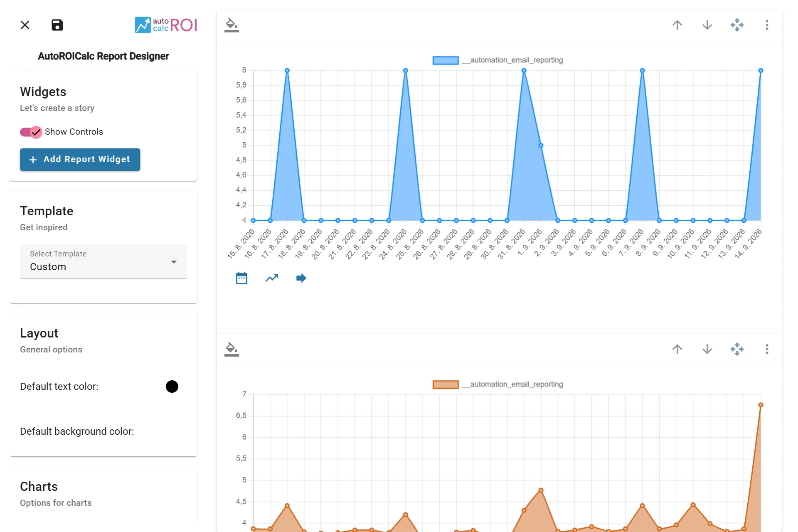Viewport: 798px width, 532px height.
Task: Move the orange chart widget up
Action: 677,349
